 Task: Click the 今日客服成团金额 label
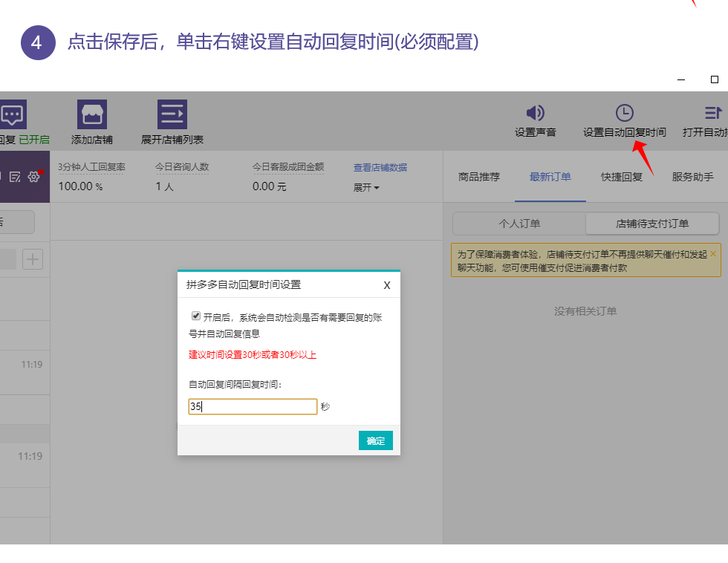(288, 167)
